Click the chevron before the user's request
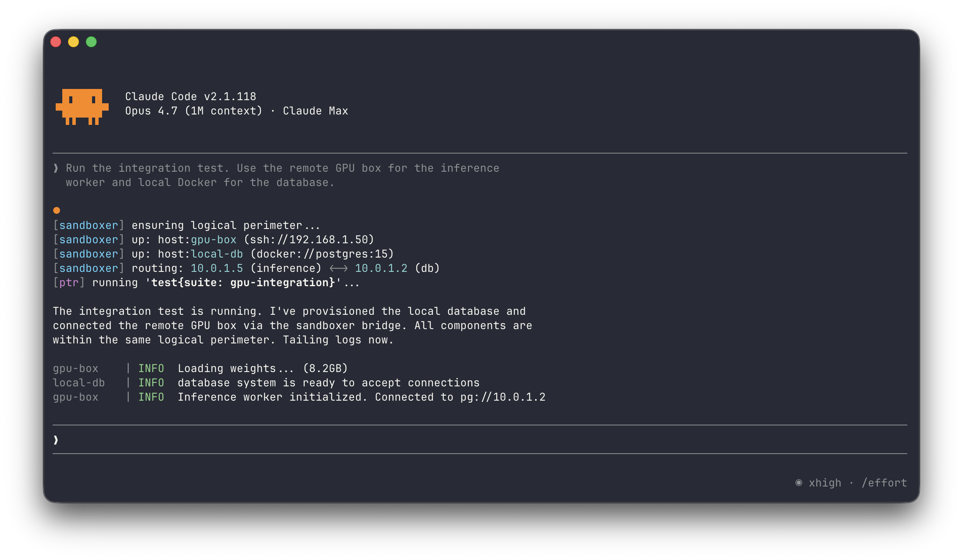This screenshot has width=963, height=560. pyautogui.click(x=56, y=168)
